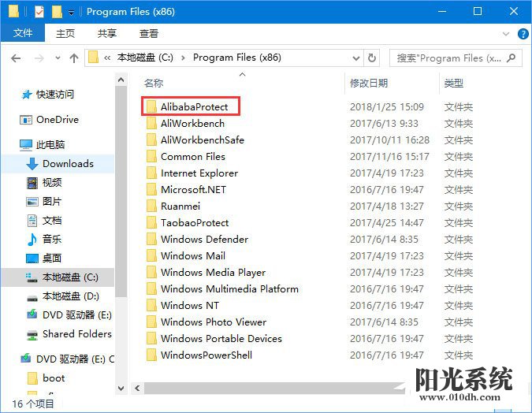Expand the address bar history dropdown
Screen dimensions: 532x413
click(356, 58)
